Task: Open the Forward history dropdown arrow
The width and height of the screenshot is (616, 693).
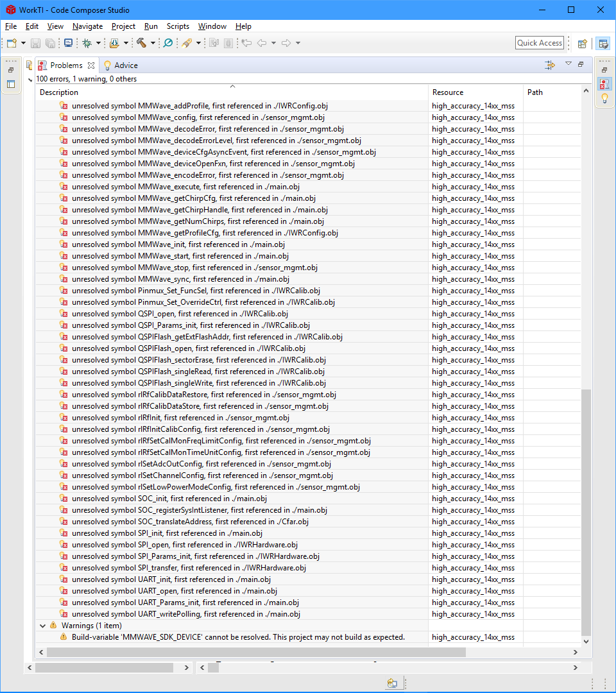Action: point(298,43)
